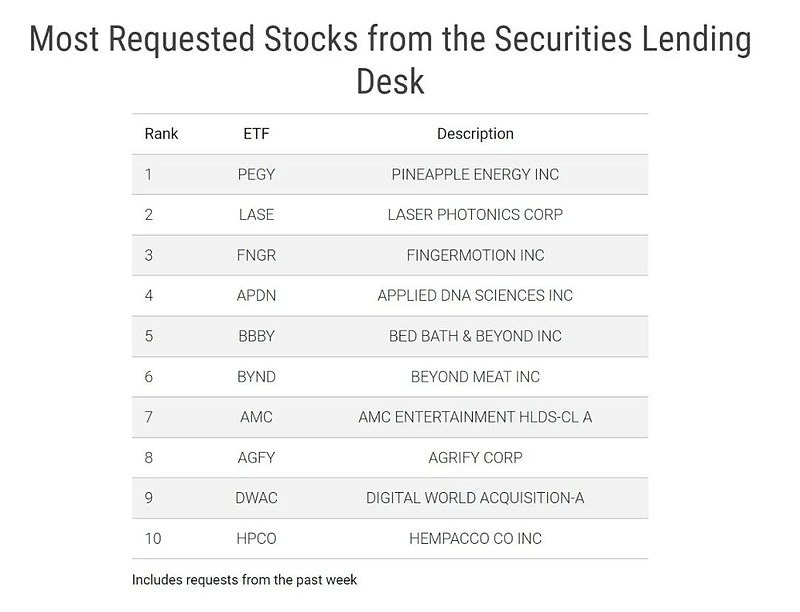The image size is (800, 612).
Task: Select Beyond Meat Inc description
Action: tap(475, 377)
